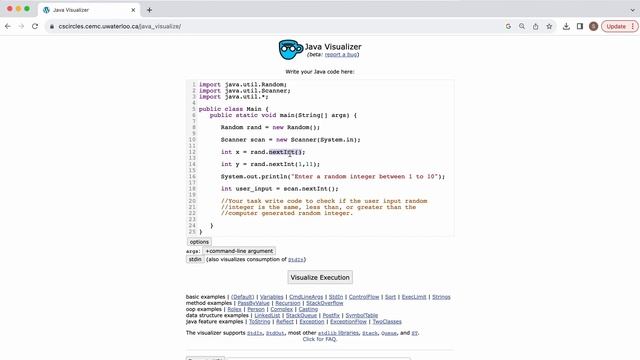Load the (Default) basic example
The width and height of the screenshot is (640, 360).
pyautogui.click(x=242, y=297)
